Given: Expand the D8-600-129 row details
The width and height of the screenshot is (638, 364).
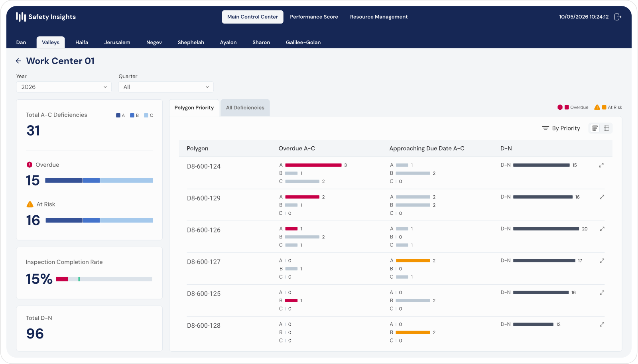Looking at the screenshot, I should click(x=602, y=197).
